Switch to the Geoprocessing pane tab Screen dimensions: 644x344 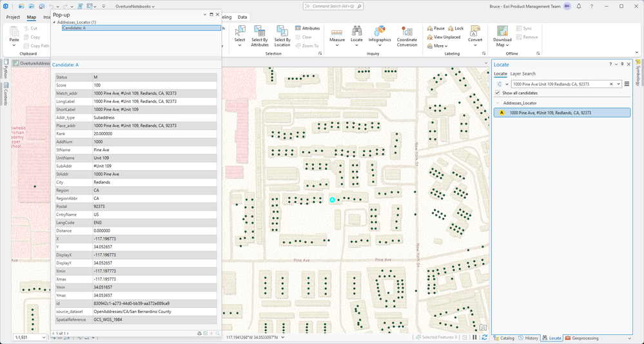[x=581, y=338]
